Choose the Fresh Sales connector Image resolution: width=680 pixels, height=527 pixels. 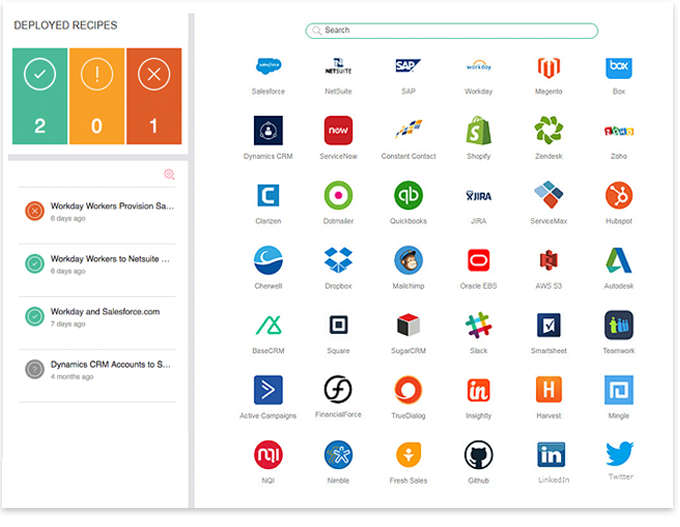click(x=408, y=455)
